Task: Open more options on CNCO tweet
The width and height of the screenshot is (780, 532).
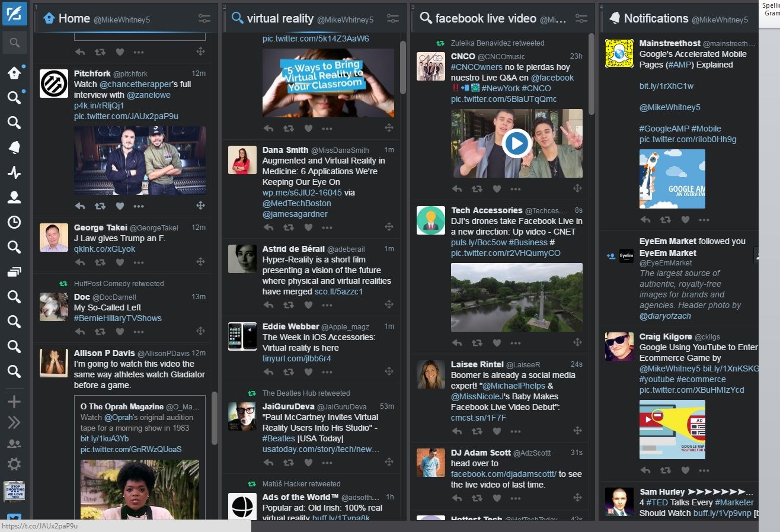Action: [x=516, y=189]
